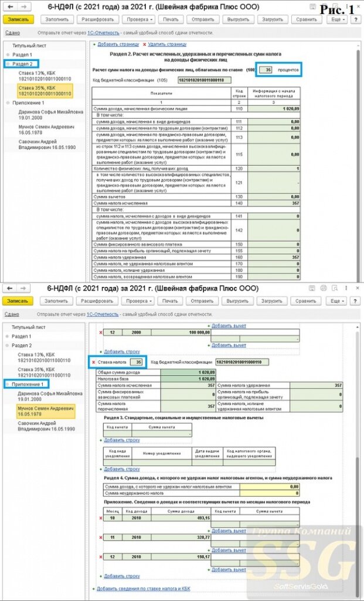Click 'Добавить строку' under notification table
Screen dimensions: 364x601
click(122, 469)
